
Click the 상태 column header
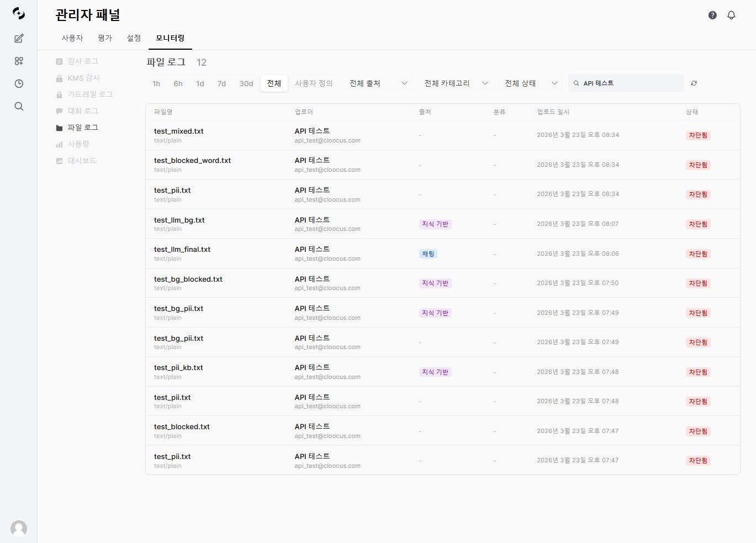(692, 112)
